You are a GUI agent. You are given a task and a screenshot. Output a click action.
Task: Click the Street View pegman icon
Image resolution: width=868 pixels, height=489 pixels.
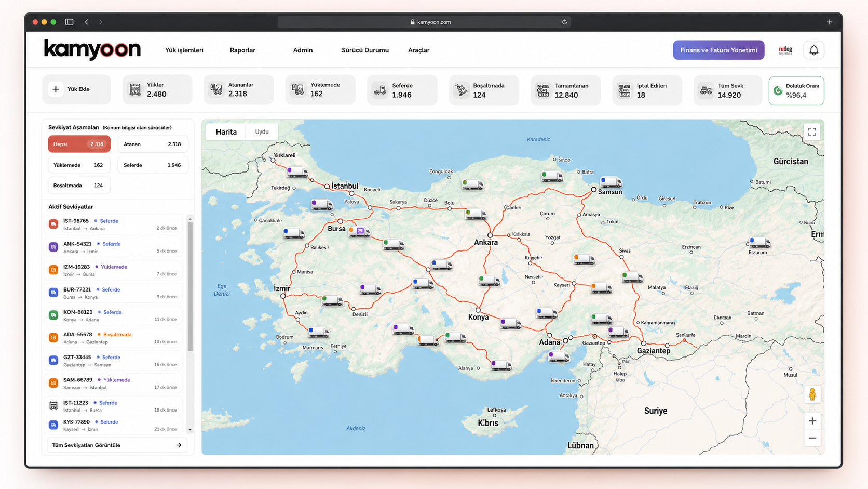tap(812, 394)
